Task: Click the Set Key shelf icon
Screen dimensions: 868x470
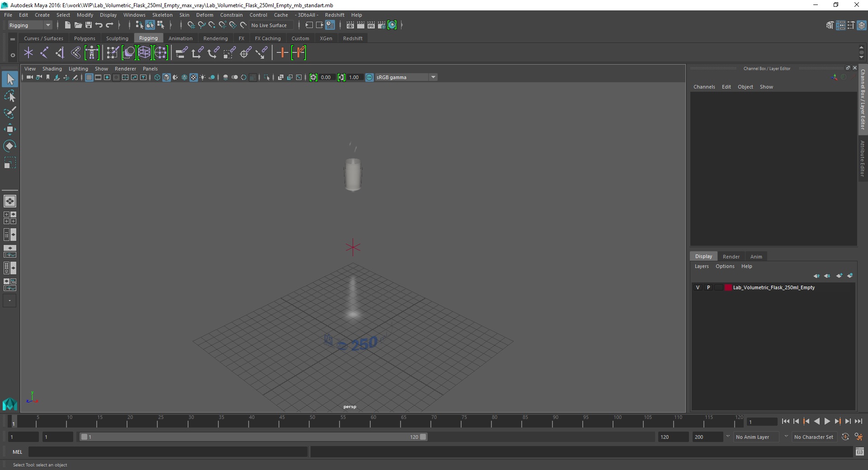Action: [282, 53]
